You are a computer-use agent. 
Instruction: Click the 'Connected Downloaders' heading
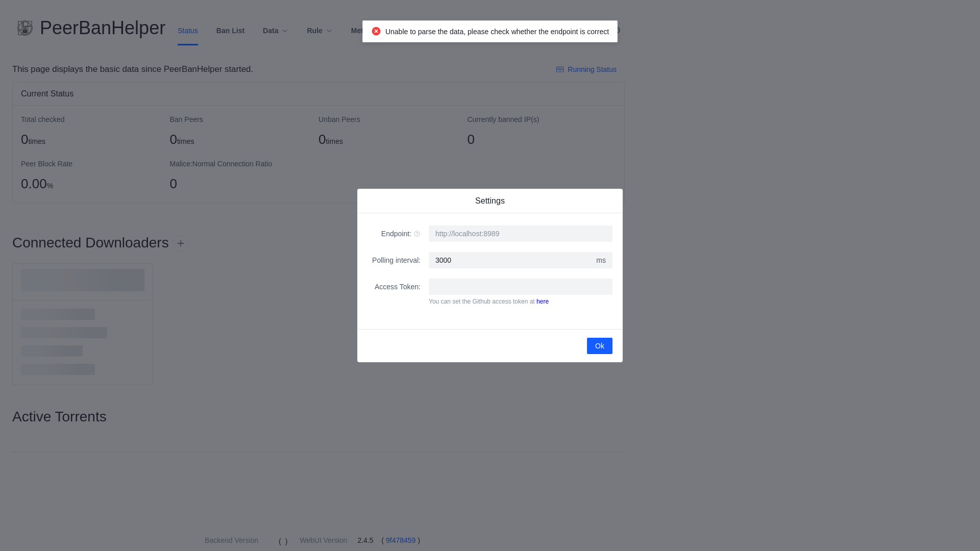point(90,243)
